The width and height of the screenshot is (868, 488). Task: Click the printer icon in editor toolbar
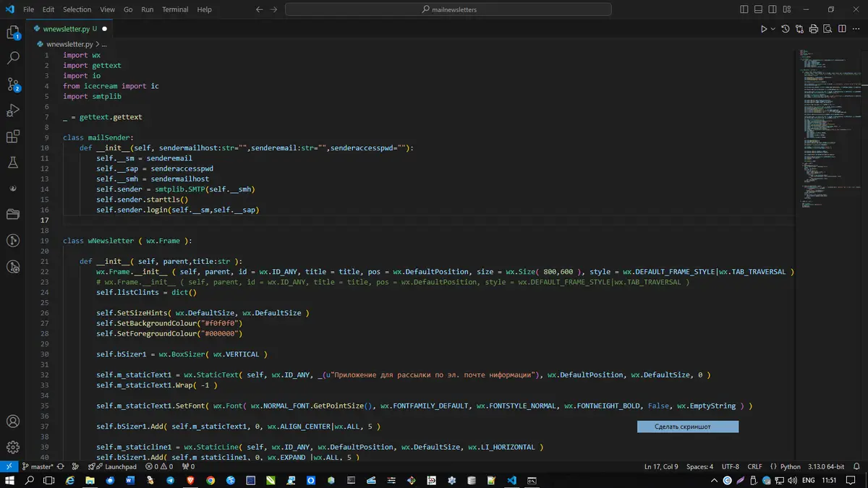(814, 29)
